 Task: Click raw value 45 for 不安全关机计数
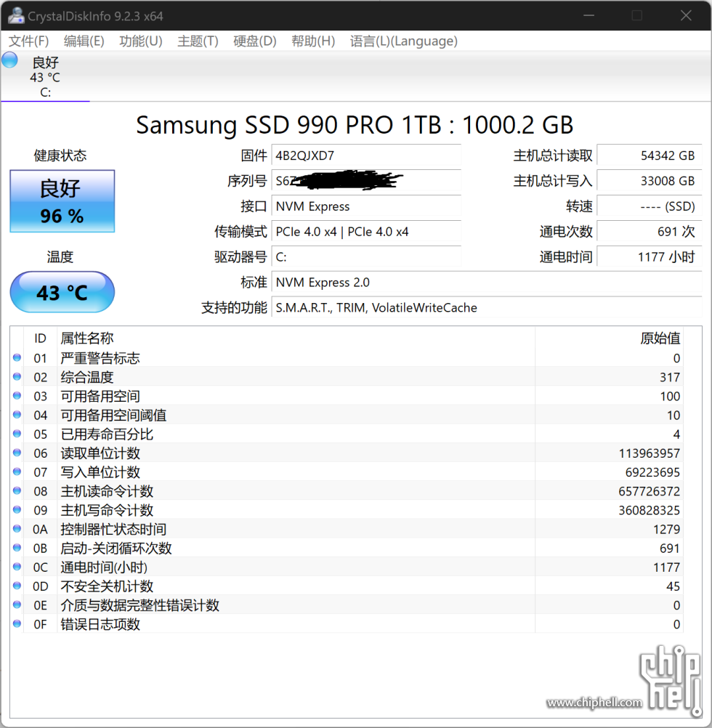673,586
